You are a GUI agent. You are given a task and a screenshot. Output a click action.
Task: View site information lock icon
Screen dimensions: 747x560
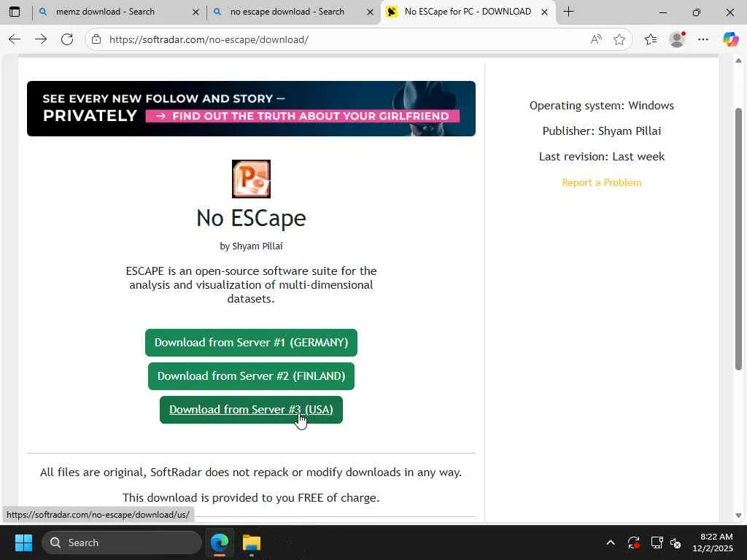pyautogui.click(x=96, y=39)
